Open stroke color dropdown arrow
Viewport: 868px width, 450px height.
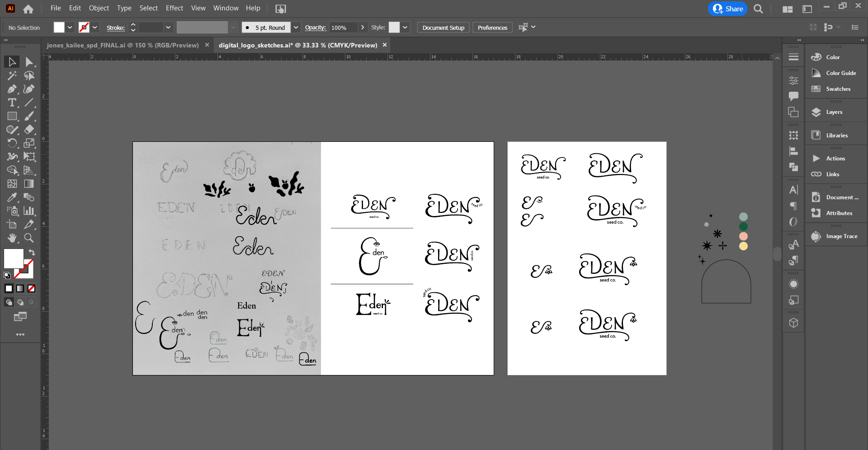[95, 28]
